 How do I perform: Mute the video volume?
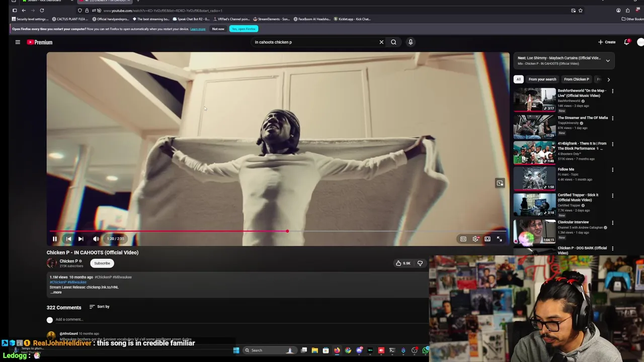point(96,239)
